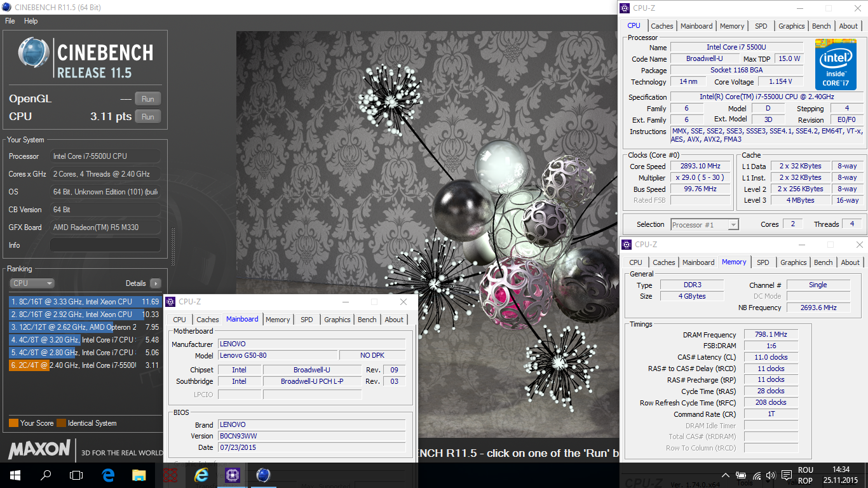Select the 4C/8T @ 2.80 GHz Core i7 row
This screenshot has width=868, height=488.
tap(85, 353)
